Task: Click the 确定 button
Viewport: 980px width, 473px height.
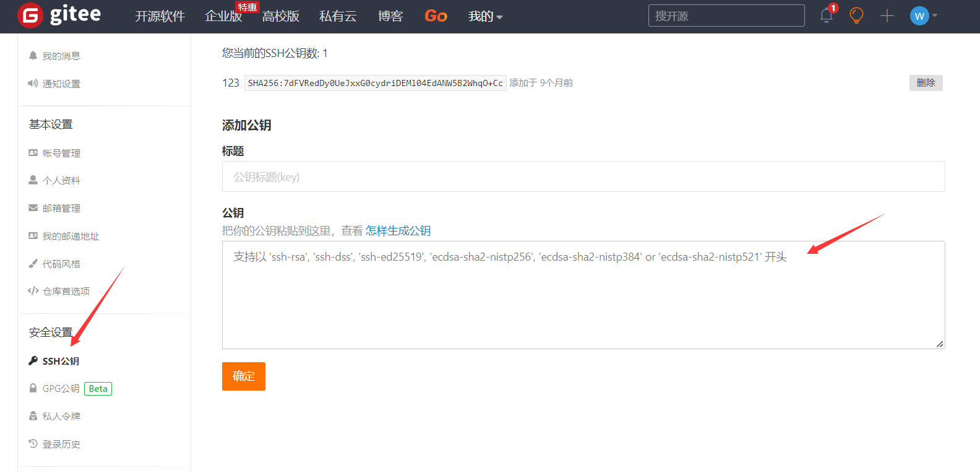Action: [243, 376]
